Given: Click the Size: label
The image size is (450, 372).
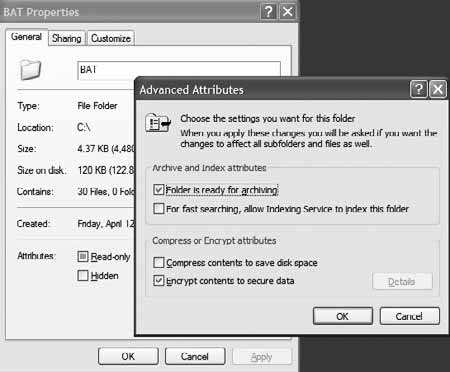Looking at the screenshot, I should point(27,148).
